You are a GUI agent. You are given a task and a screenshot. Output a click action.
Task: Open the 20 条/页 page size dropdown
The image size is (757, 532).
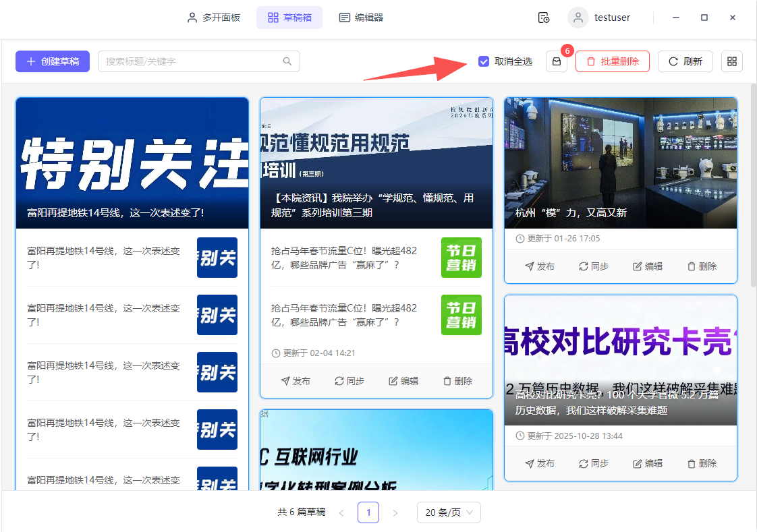click(x=449, y=512)
